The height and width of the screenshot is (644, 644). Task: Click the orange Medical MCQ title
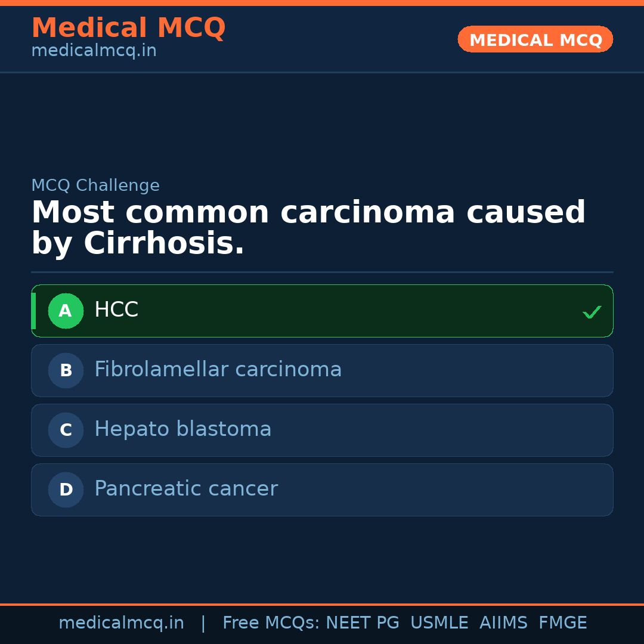coord(128,28)
